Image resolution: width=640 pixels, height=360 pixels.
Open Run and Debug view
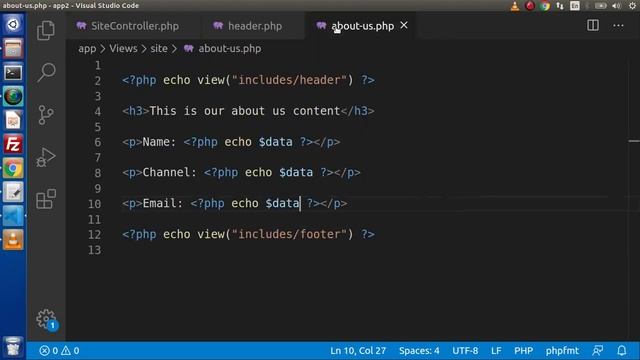click(x=46, y=157)
